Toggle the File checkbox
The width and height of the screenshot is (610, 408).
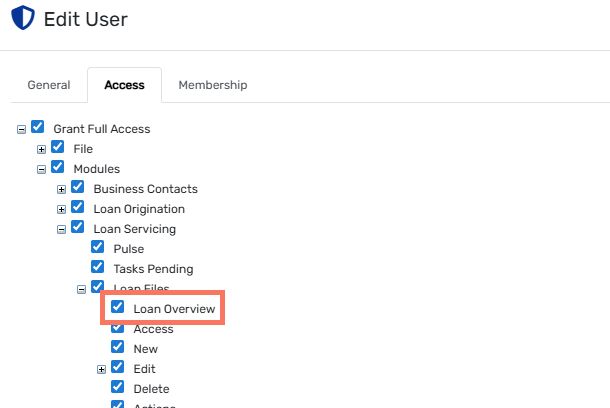click(x=58, y=148)
